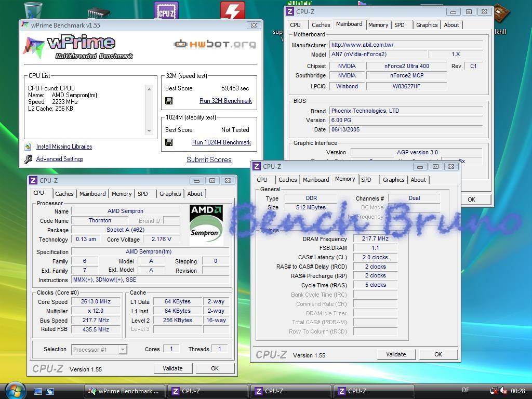Click the save icon for 1024M benchmark
Viewport: 532px width, 399px height.
point(169,142)
